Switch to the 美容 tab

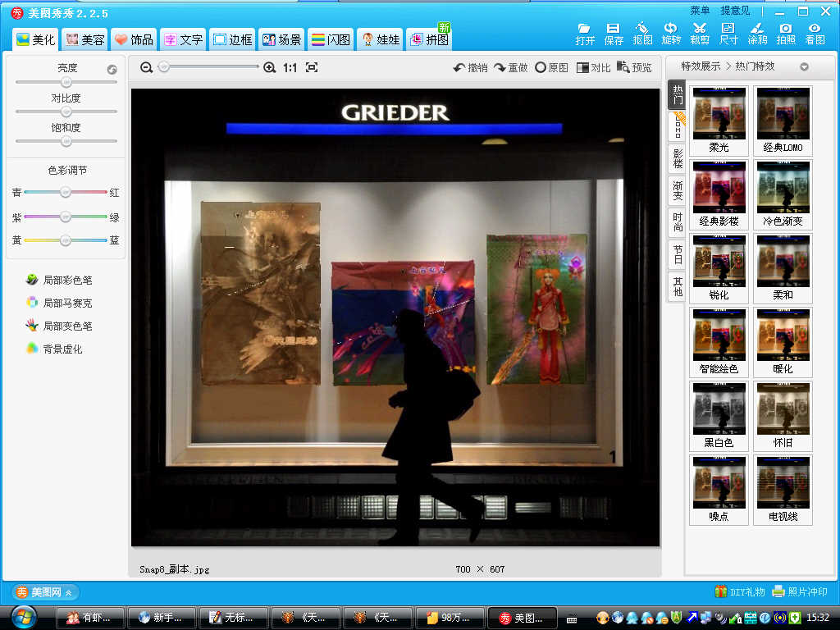tap(84, 39)
